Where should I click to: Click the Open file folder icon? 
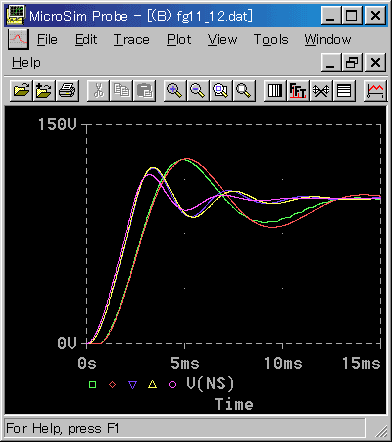pos(21,90)
